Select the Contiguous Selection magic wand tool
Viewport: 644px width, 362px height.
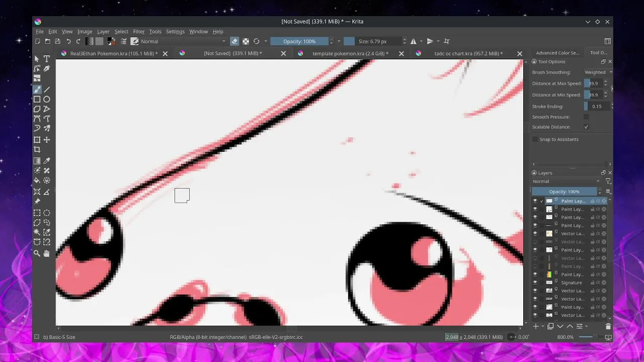pyautogui.click(x=37, y=232)
